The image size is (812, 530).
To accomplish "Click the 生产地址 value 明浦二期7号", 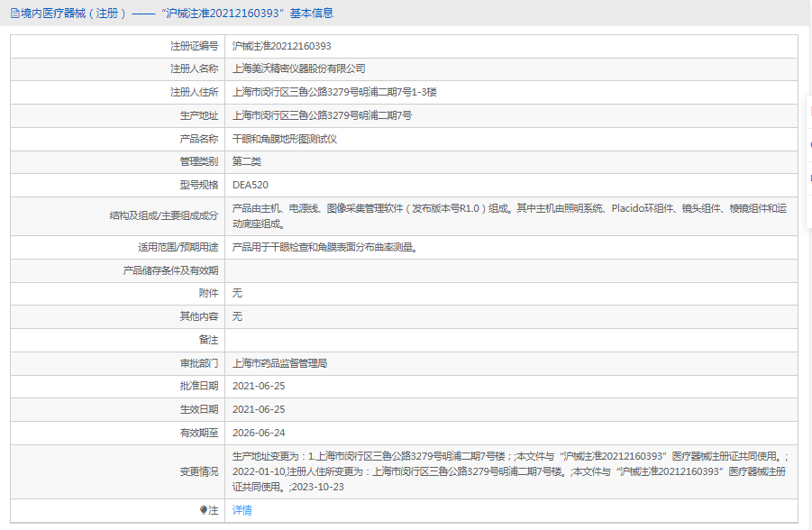I will coord(322,115).
